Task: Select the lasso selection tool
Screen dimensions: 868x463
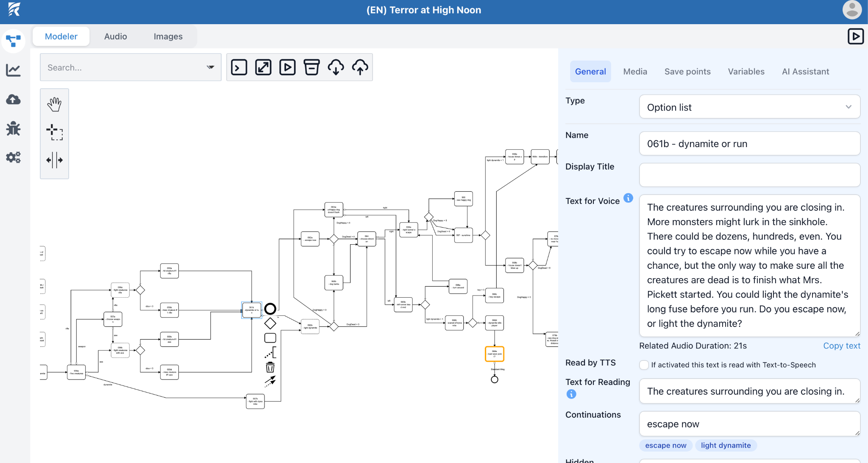Action: [x=54, y=132]
